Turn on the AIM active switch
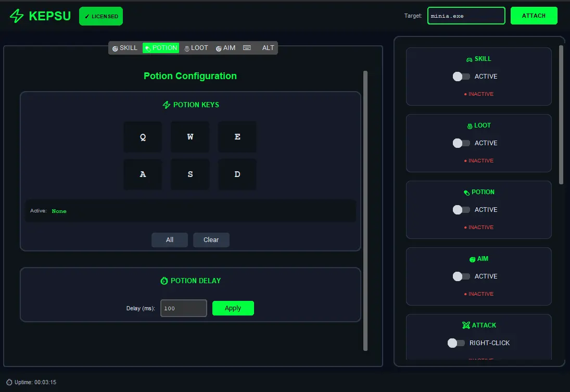Screen dimensions: 570x392 tap(461, 276)
